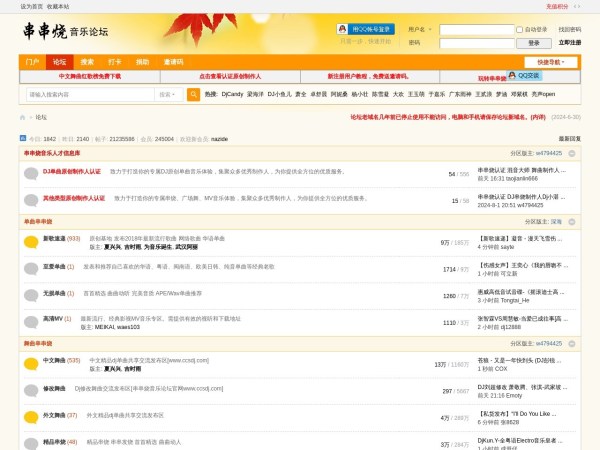Image resolution: width=600 pixels, height=450 pixels.
Task: Click the DJ串曲原创制作人认证 forum icon
Action: [30, 173]
